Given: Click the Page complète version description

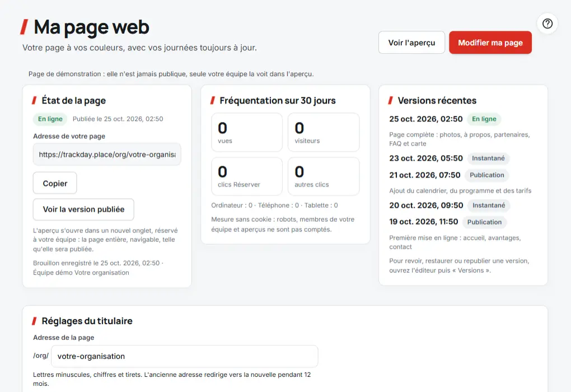Looking at the screenshot, I should (x=460, y=139).
